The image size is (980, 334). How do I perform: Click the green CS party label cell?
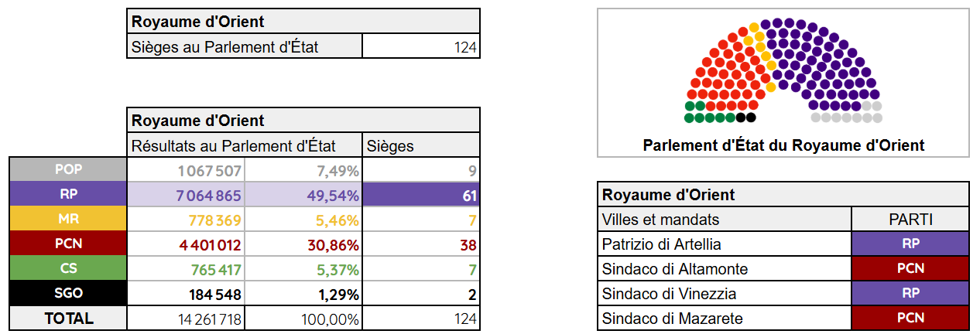67,268
